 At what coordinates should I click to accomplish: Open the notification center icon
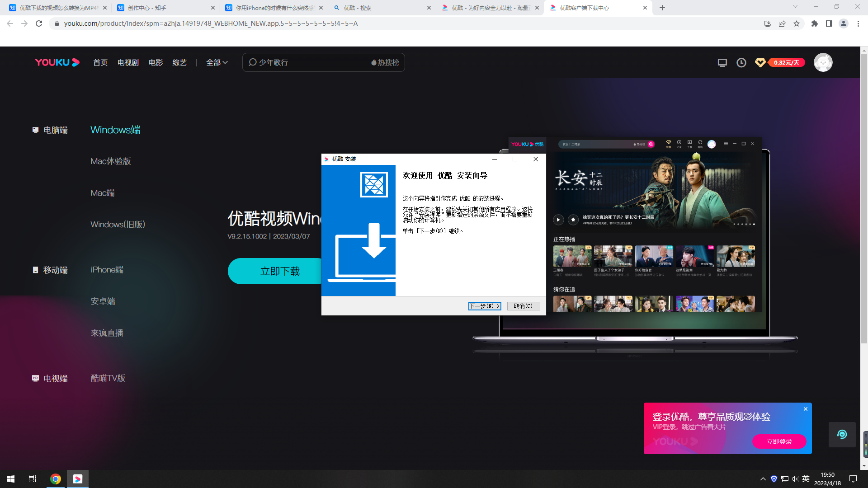click(x=853, y=479)
